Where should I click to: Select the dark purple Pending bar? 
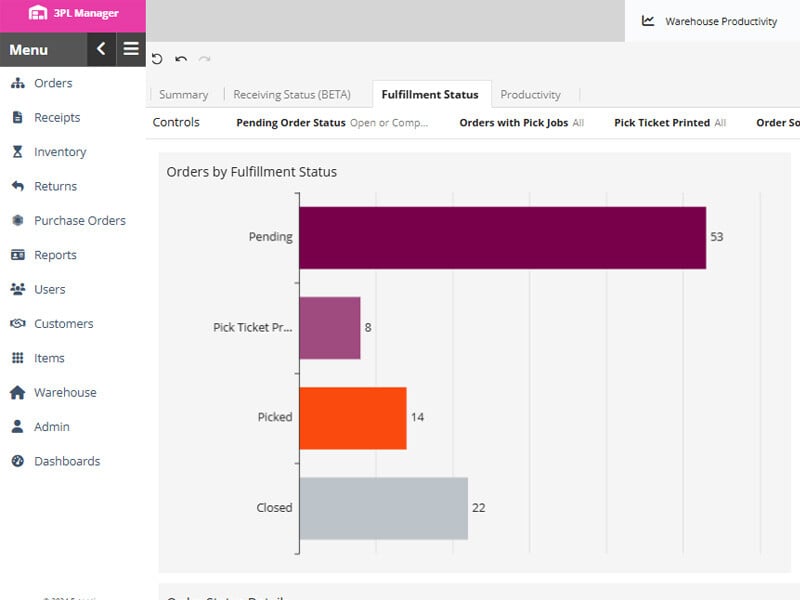(503, 238)
